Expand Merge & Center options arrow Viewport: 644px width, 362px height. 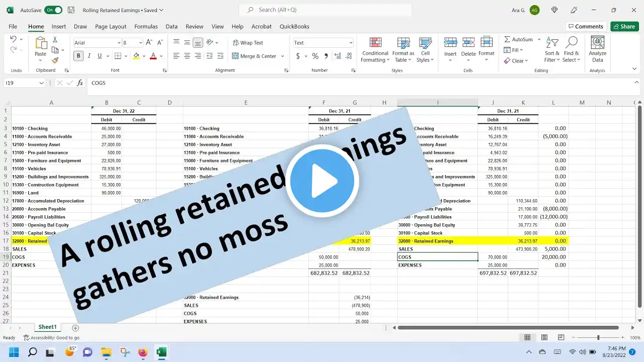click(282, 56)
